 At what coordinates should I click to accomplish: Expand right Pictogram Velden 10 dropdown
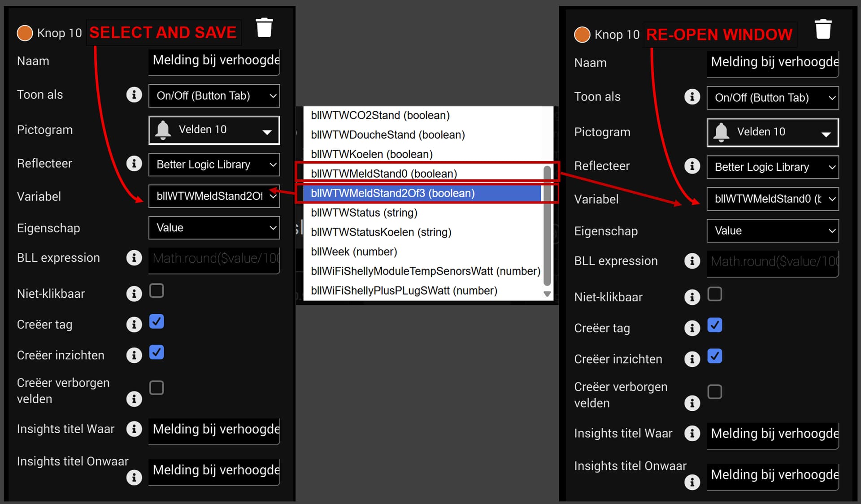coord(773,132)
